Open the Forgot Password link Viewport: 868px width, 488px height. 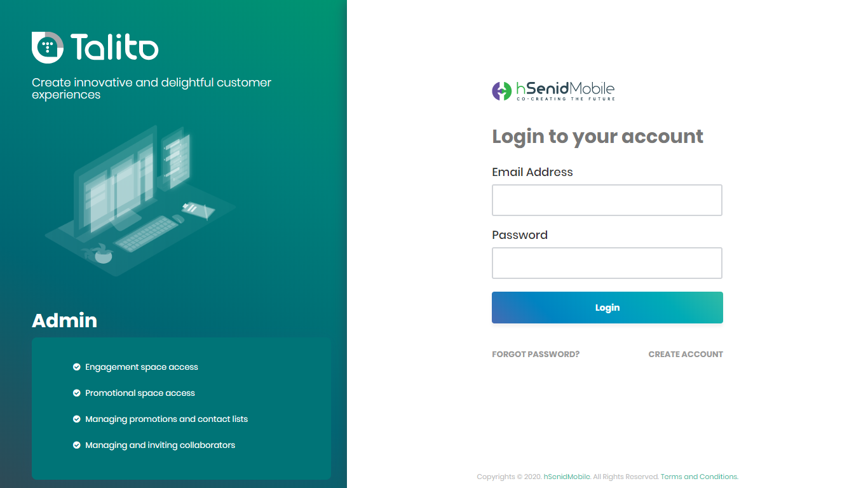coord(536,355)
